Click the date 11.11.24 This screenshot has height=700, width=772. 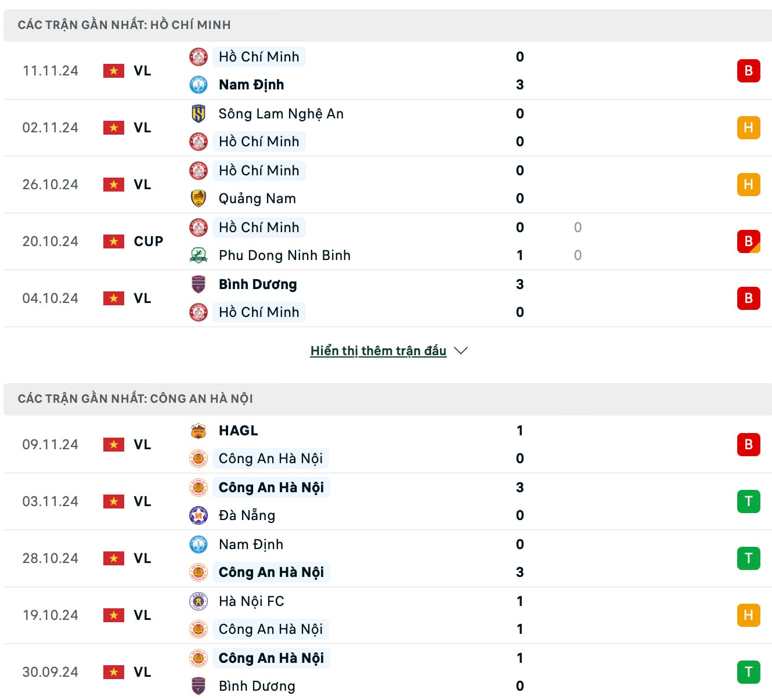[50, 71]
